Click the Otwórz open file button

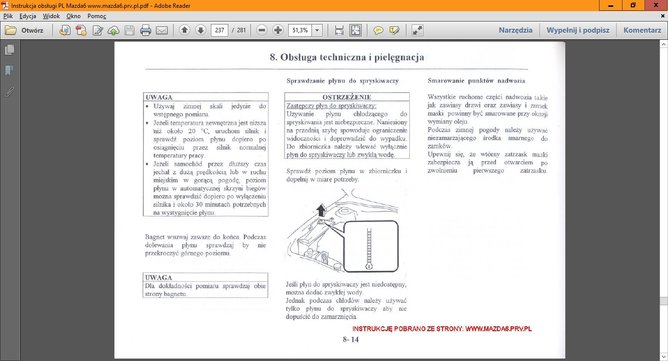[24, 30]
